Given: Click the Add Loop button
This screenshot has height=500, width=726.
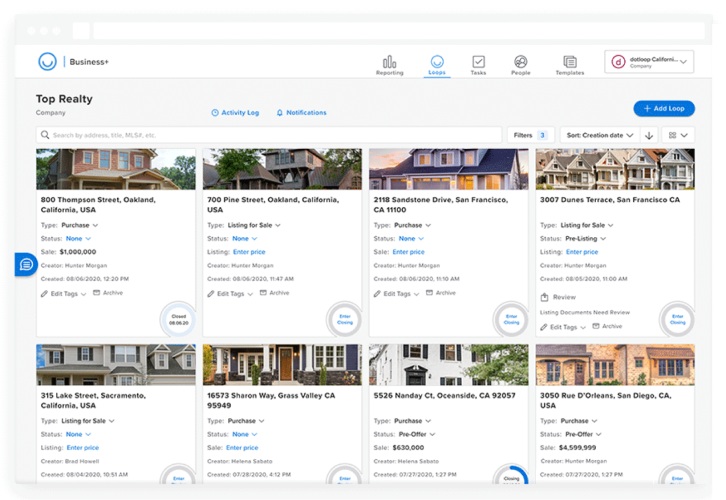Looking at the screenshot, I should pos(663,108).
